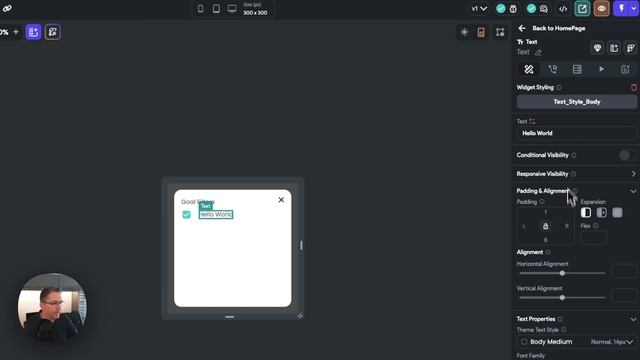
Task: Click the wrap widget icon in panel
Action: click(631, 48)
